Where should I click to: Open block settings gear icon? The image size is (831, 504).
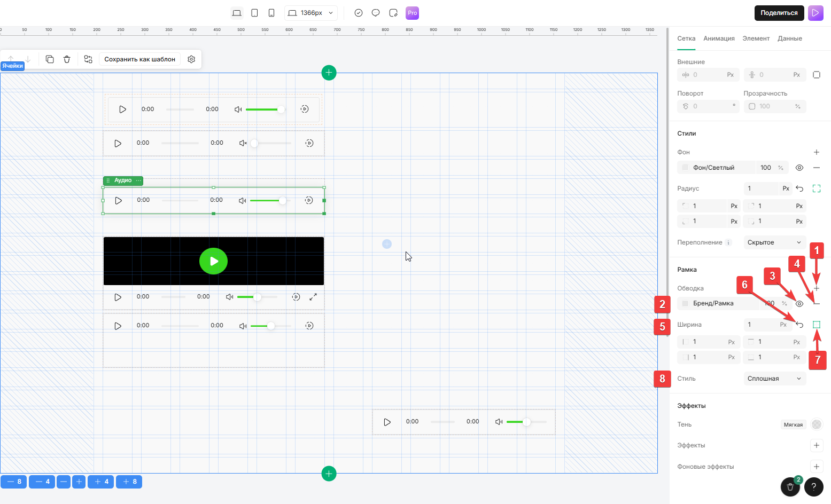(x=191, y=59)
